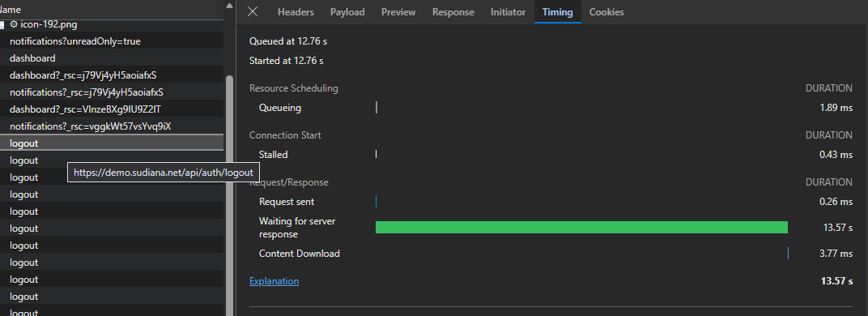This screenshot has height=316, width=868.
Task: Click the green Waiting for server response bar
Action: pyautogui.click(x=581, y=228)
